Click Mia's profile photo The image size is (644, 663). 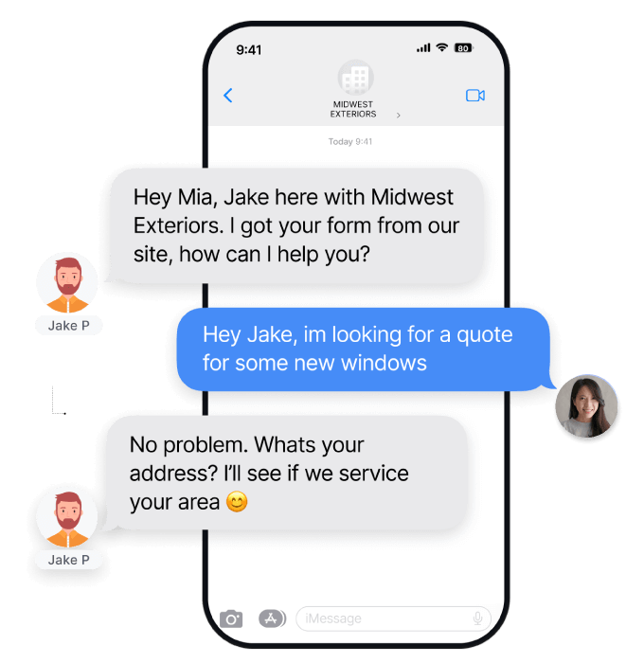586,406
